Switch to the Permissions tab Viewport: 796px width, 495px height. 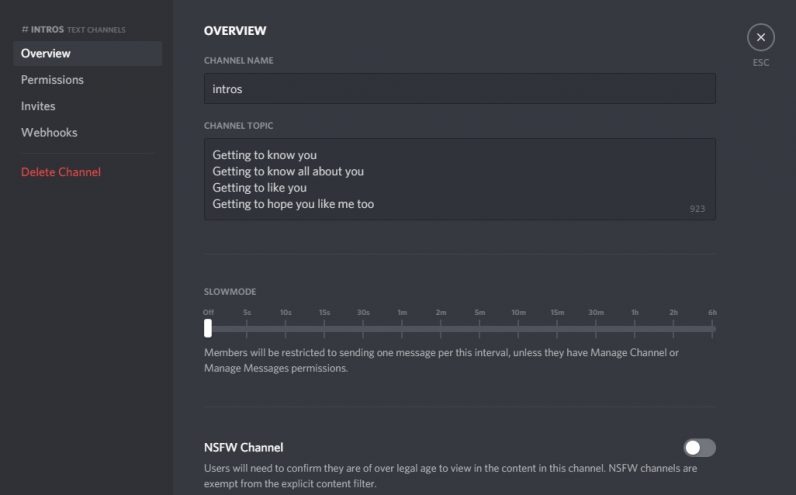click(x=52, y=80)
